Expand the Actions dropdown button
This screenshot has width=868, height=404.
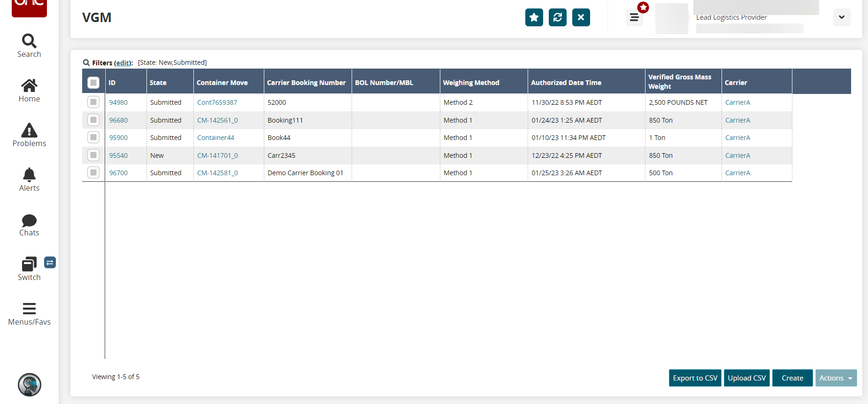coord(836,378)
